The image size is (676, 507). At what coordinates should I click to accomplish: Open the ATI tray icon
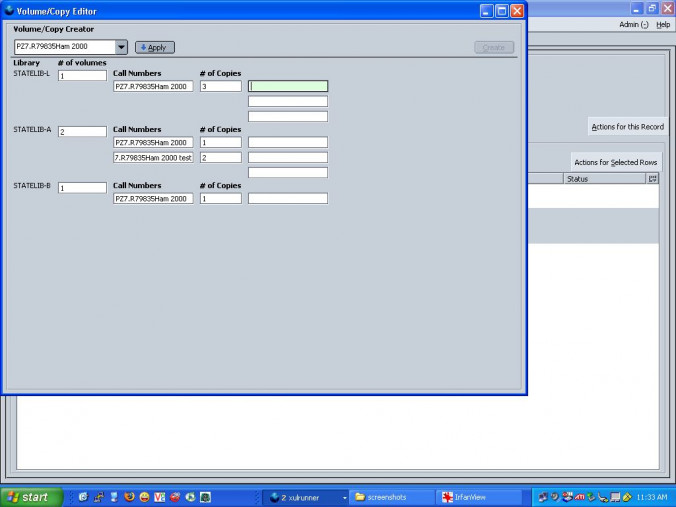coord(579,497)
